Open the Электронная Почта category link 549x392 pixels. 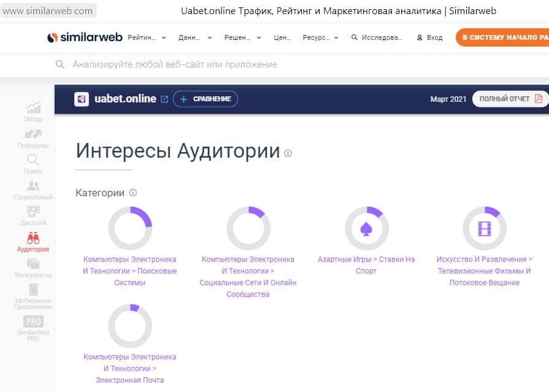pyautogui.click(x=130, y=368)
